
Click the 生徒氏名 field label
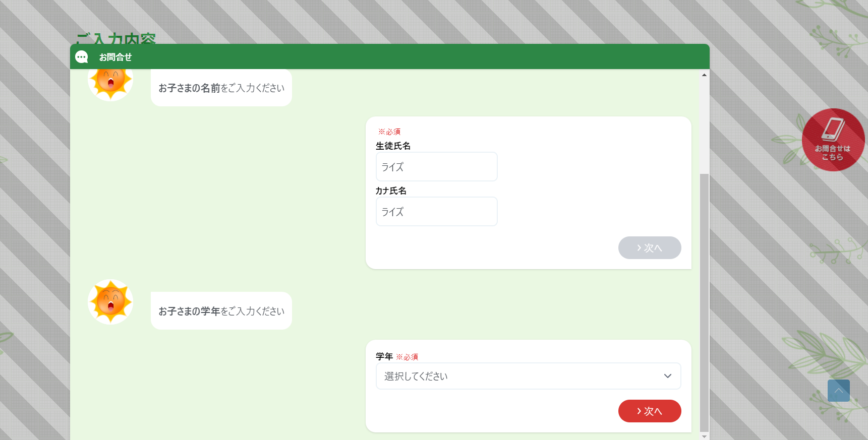coord(393,146)
